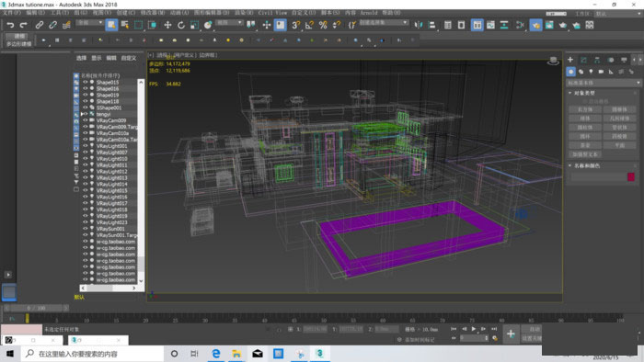The height and width of the screenshot is (362, 644).
Task: Toggle the Angle Snap icon
Action: coord(309,25)
